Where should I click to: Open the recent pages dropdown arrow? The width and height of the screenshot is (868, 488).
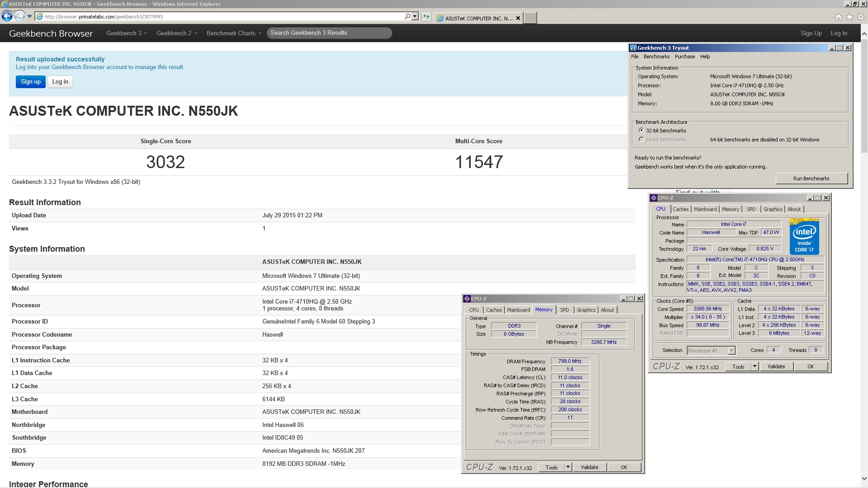29,17
